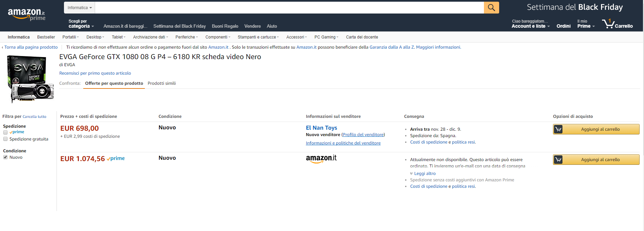Expand Scegli per categoria menu

(x=81, y=24)
